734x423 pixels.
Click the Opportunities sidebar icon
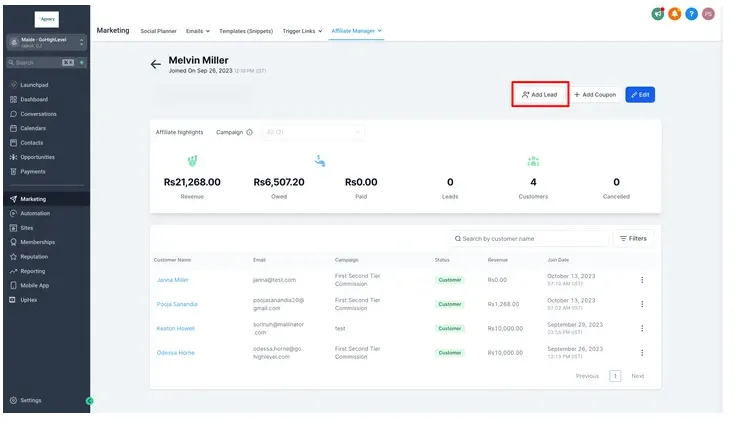click(13, 157)
